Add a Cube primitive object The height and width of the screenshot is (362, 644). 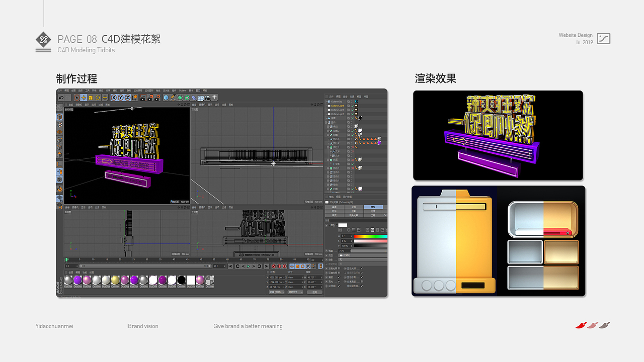(x=166, y=98)
